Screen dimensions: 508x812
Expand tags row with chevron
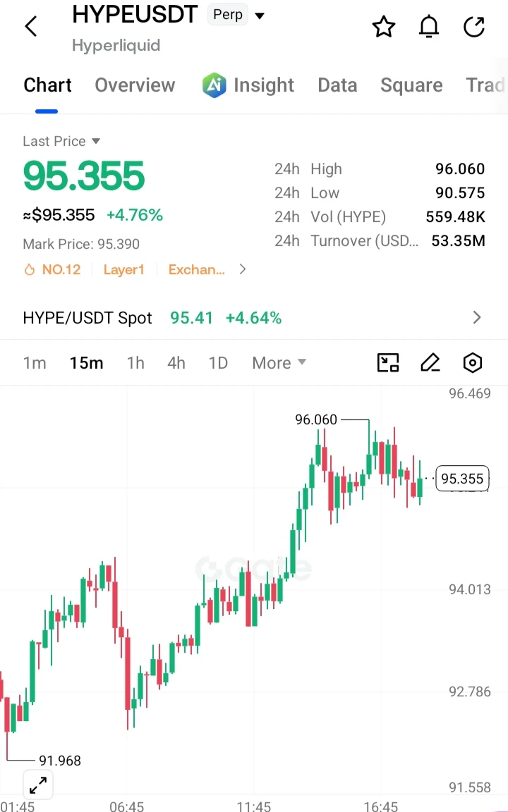coord(242,269)
